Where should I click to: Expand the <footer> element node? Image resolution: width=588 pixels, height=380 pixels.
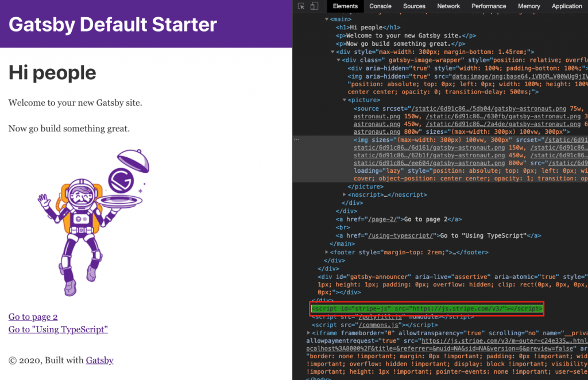(327, 252)
